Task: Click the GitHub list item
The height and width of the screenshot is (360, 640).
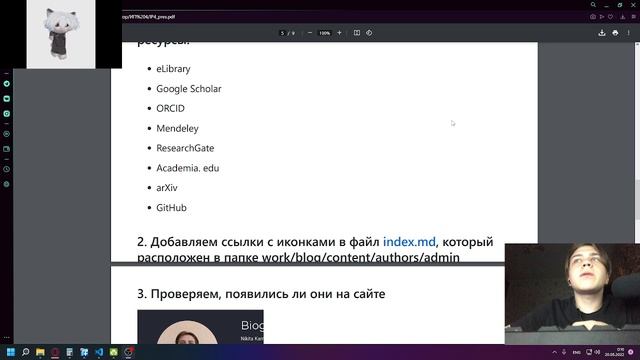Action: pos(171,207)
